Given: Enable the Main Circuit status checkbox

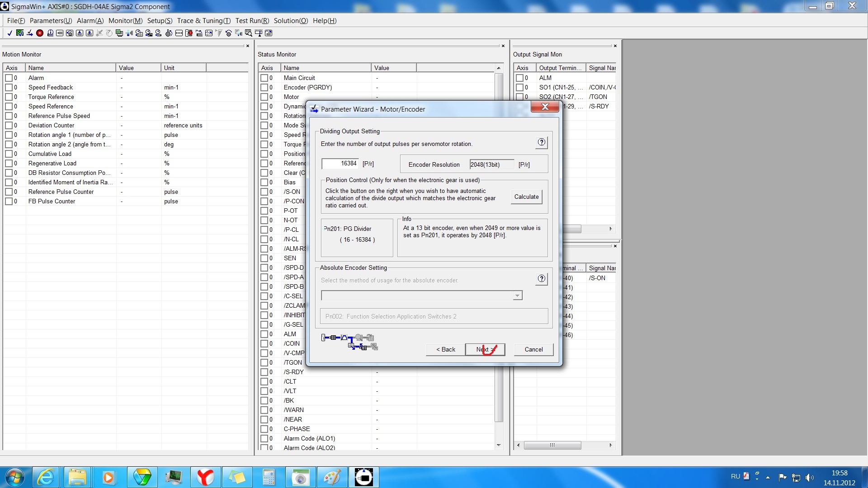Looking at the screenshot, I should pos(264,78).
